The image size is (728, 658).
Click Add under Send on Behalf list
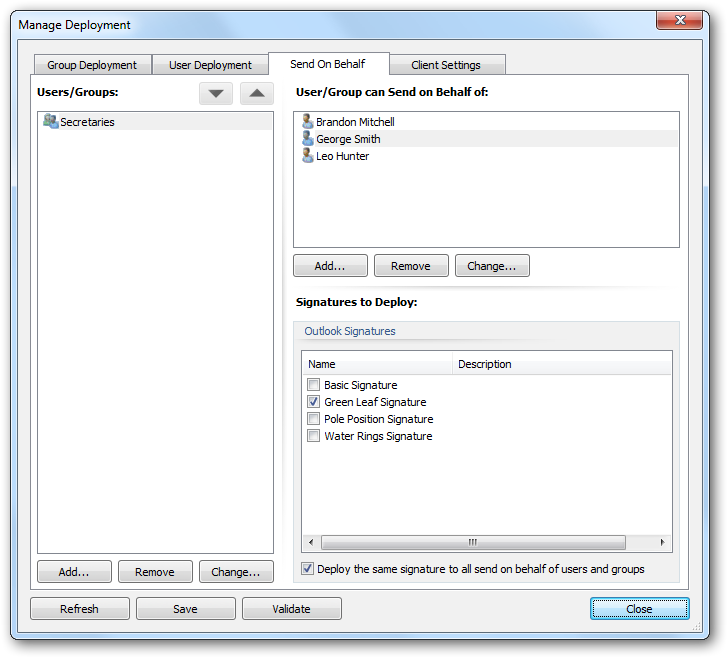point(330,266)
